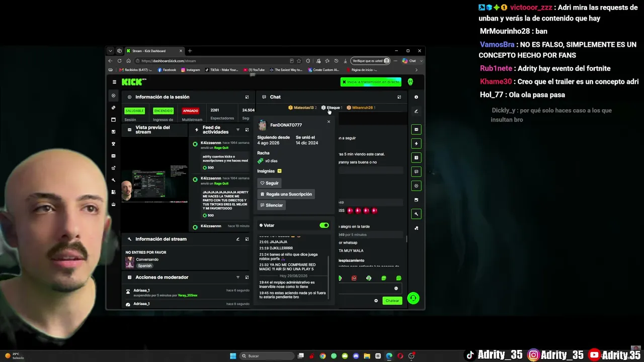Image resolution: width=644 pixels, height=362 pixels.
Task: Click the Mateotas13 leaderboard name
Action: tap(304, 108)
